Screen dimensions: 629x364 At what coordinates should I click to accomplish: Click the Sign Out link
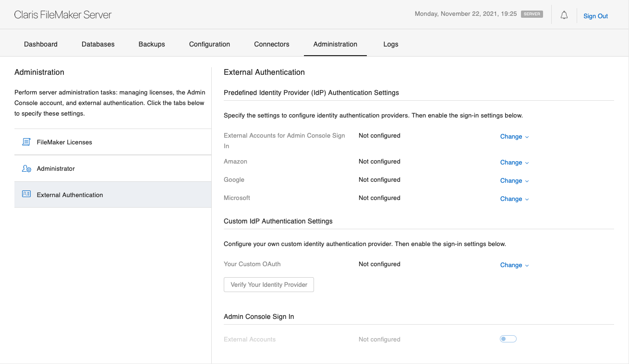(x=595, y=16)
